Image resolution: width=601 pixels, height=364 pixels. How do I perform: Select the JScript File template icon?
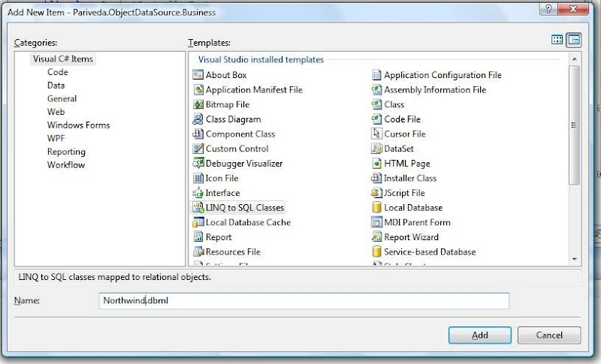coord(376,193)
